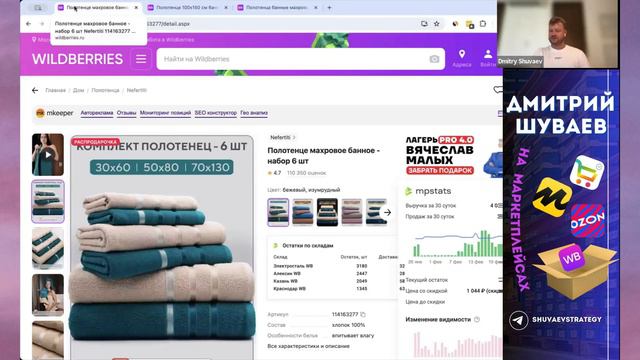640x360 pixels.
Task: Click info icon next to Изменение видимости
Action: coord(477,320)
